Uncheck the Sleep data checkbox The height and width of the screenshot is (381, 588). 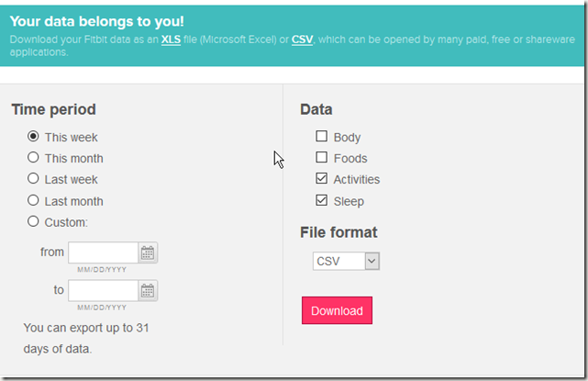(322, 200)
